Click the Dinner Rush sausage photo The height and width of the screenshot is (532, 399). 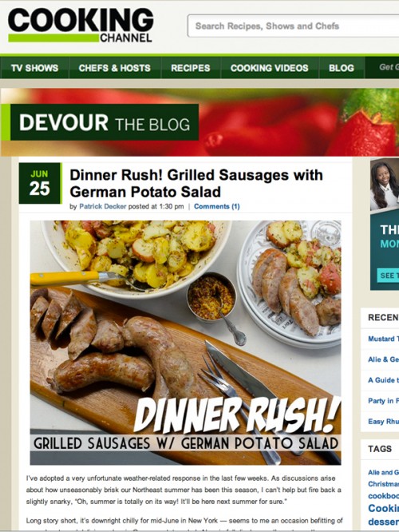coord(185,343)
